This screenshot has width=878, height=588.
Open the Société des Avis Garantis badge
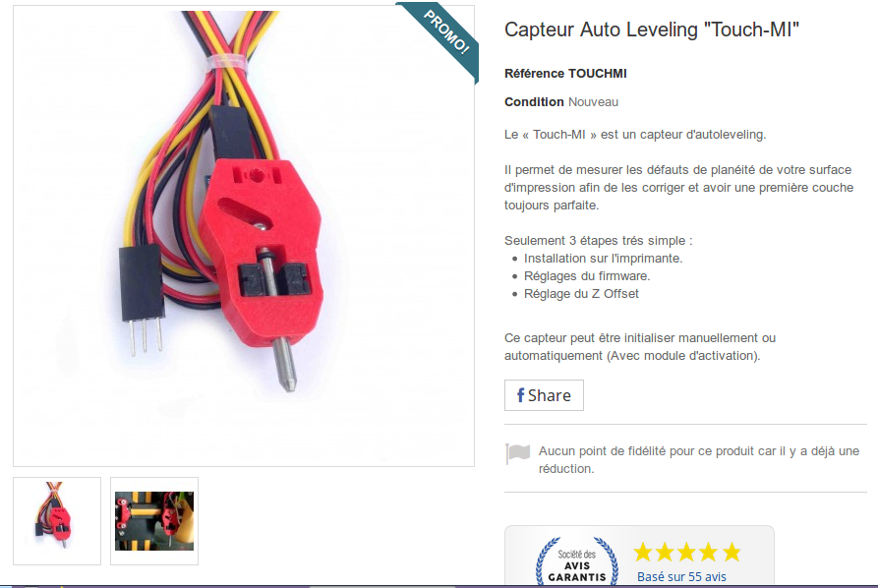pyautogui.click(x=577, y=561)
